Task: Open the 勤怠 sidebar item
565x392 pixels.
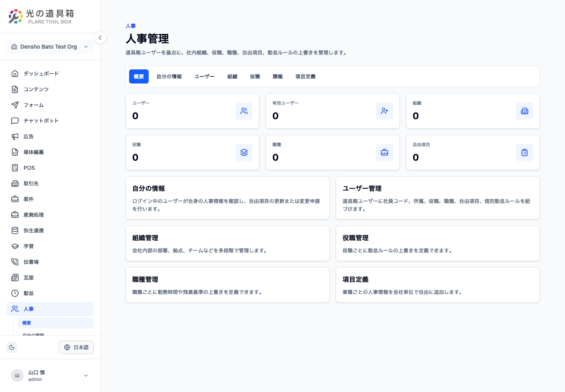Action: point(50,293)
